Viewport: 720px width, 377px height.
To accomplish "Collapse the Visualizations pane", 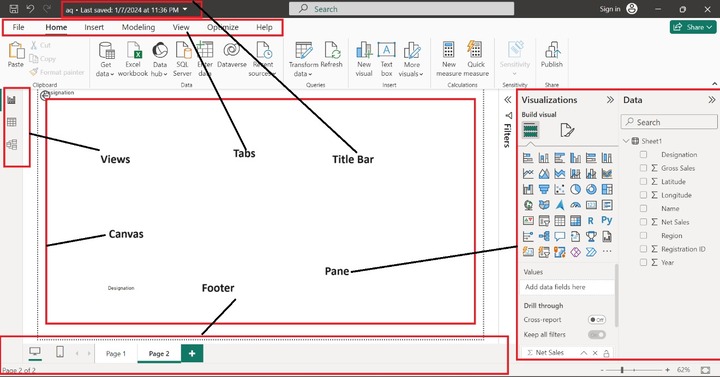I will coord(610,100).
